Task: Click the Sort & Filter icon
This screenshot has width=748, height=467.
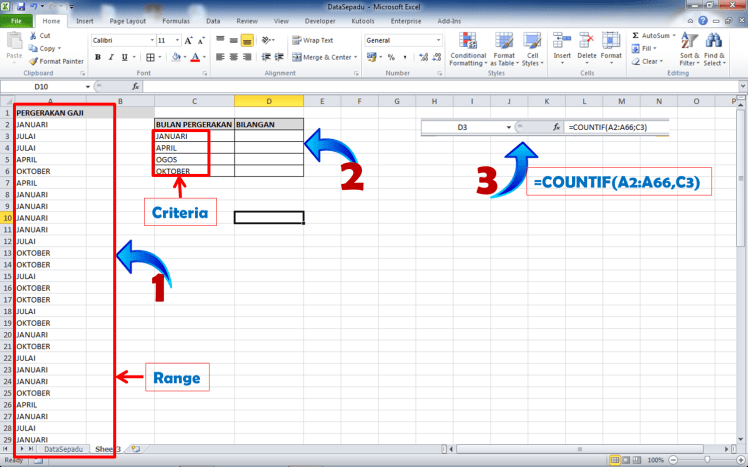Action: [689, 47]
